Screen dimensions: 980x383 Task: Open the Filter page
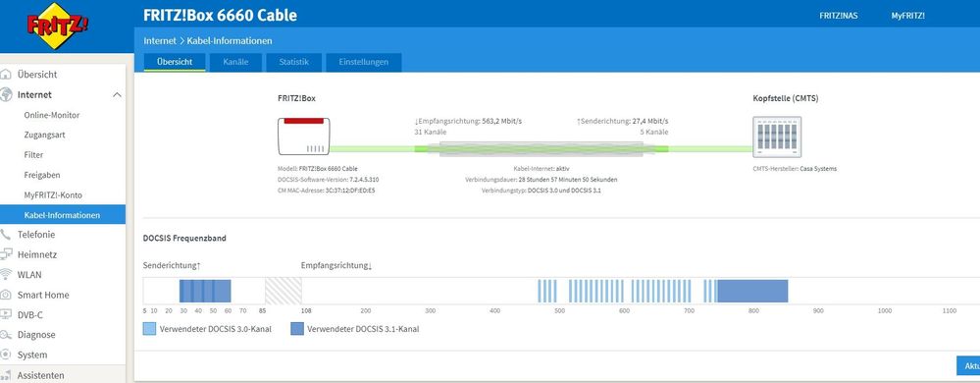point(33,155)
